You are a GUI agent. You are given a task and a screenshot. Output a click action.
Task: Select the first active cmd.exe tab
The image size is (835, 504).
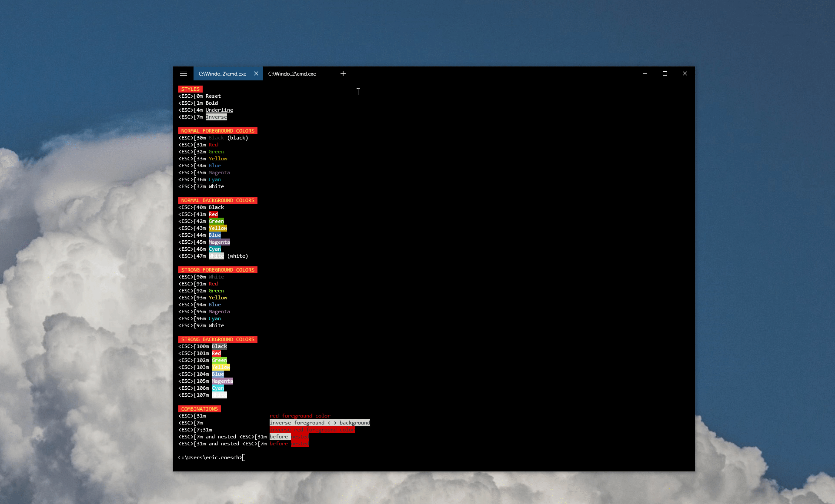(222, 74)
